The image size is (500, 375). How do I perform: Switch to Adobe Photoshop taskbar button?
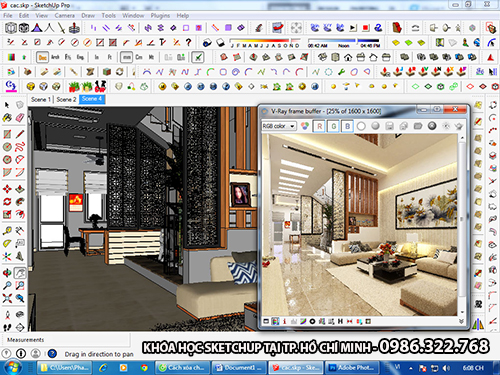(352, 368)
